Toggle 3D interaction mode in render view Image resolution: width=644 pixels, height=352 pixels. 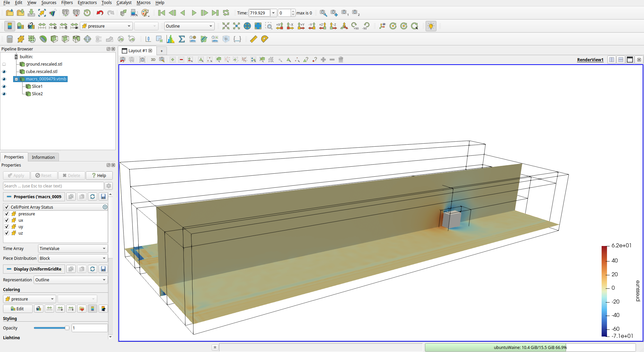[x=153, y=60]
